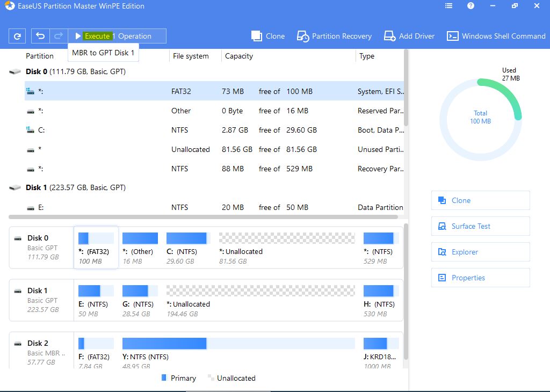Open the hamburger menu in title bar

coord(449,6)
